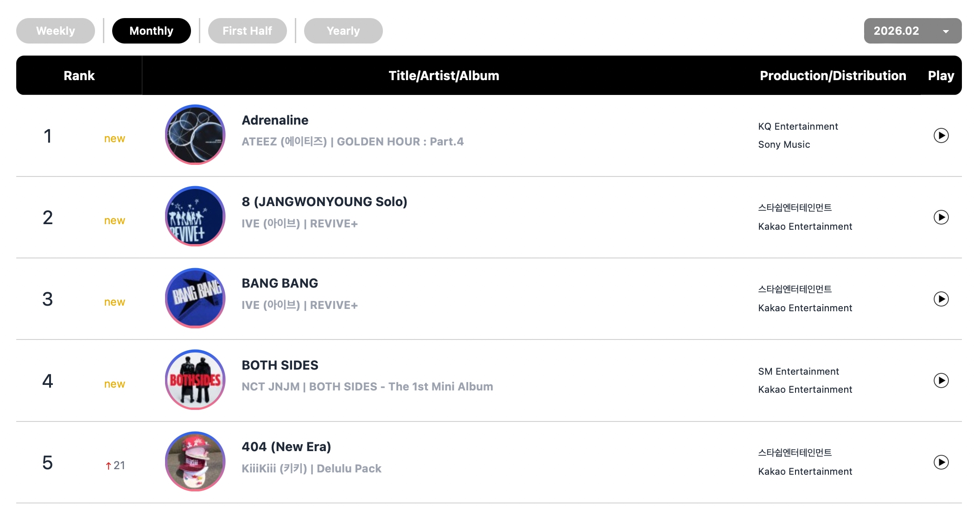Switch to the Yearly chart
Viewport: 980px width, 509px height.
coord(343,31)
